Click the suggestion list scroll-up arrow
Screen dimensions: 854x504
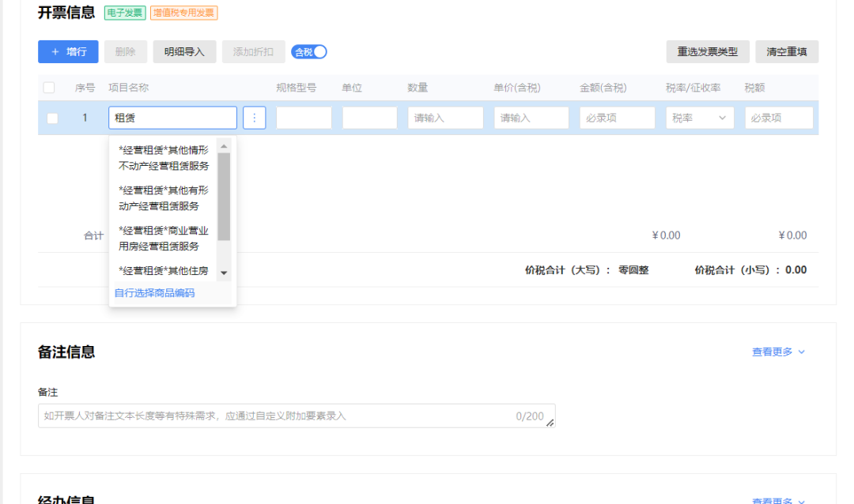224,146
